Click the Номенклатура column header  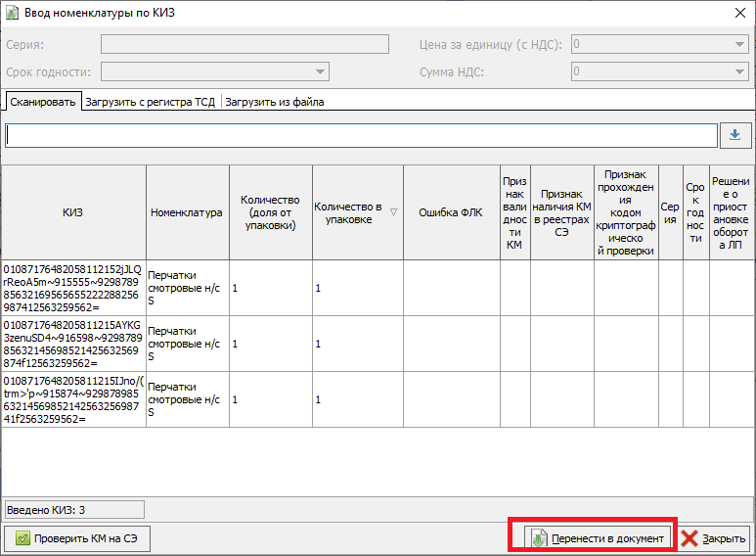click(x=187, y=212)
